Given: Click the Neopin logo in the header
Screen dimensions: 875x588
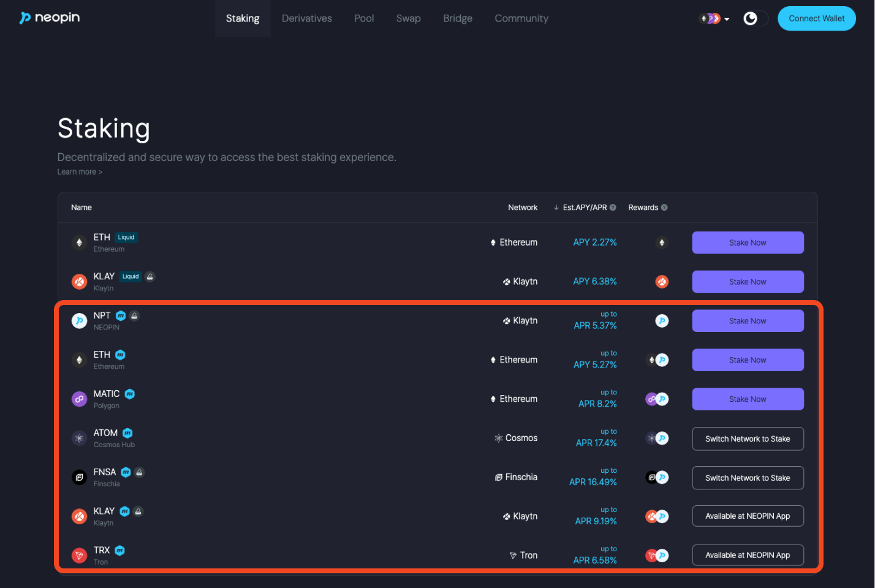Looking at the screenshot, I should pyautogui.click(x=50, y=18).
